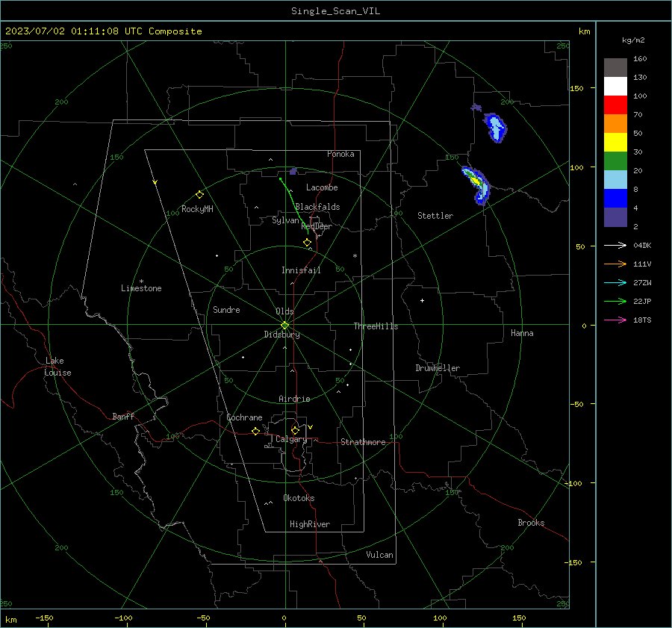This screenshot has height=628, width=672.
Task: Click the 18TS legend label
Action: pyautogui.click(x=642, y=320)
